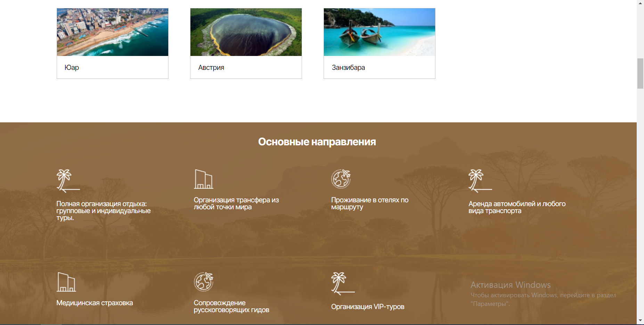Viewport: 644px width, 325px height.
Task: Click the text Проживание в отелях по маршруту
Action: point(370,203)
